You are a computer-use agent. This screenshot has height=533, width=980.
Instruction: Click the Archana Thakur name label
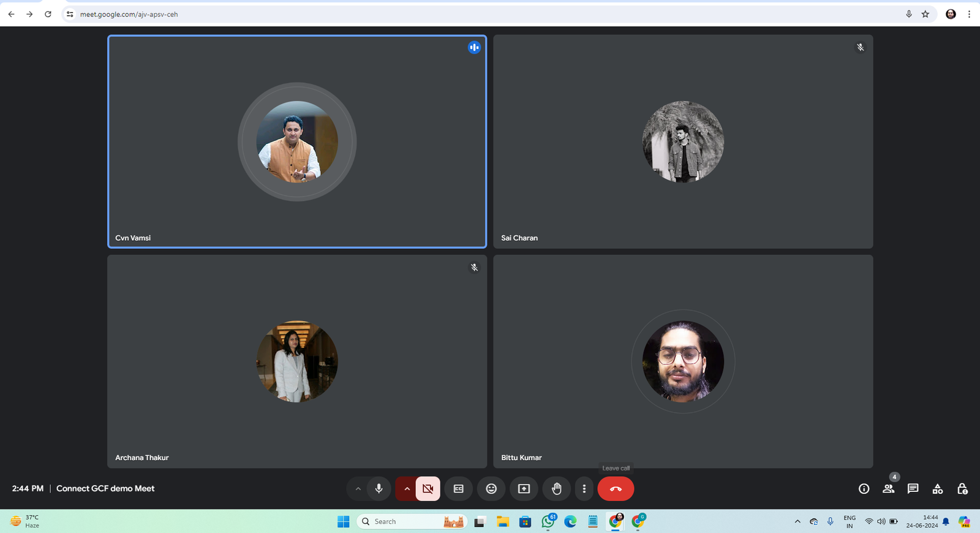(x=142, y=458)
